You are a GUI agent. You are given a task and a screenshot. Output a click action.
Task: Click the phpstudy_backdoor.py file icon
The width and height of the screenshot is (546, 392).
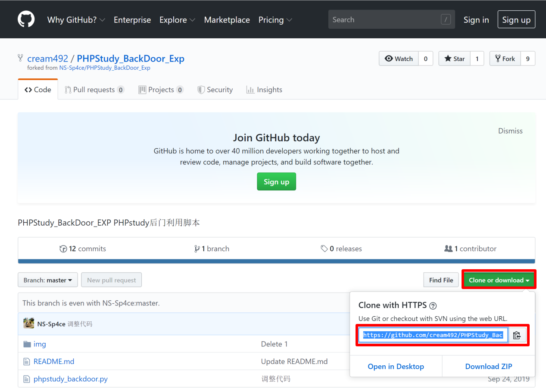point(27,379)
